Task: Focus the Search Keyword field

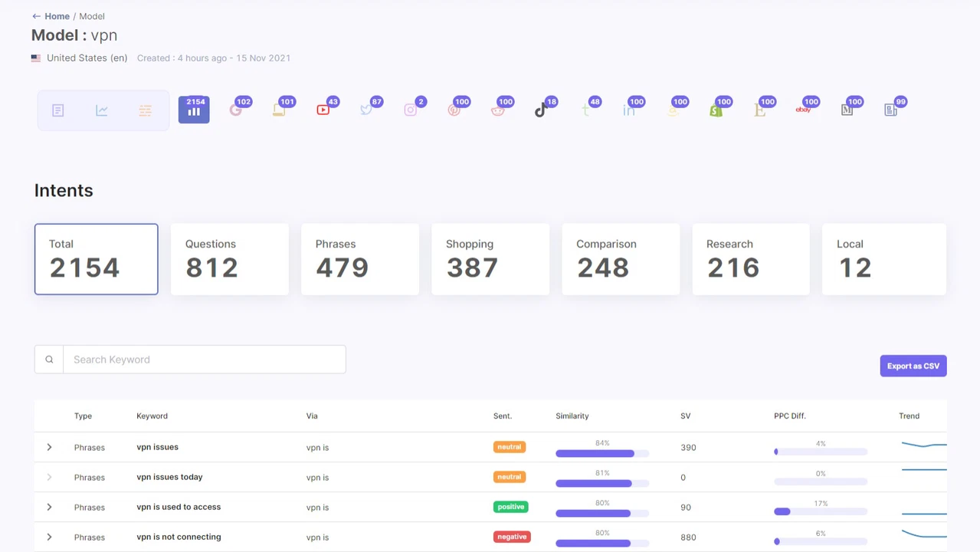Action: (205, 360)
